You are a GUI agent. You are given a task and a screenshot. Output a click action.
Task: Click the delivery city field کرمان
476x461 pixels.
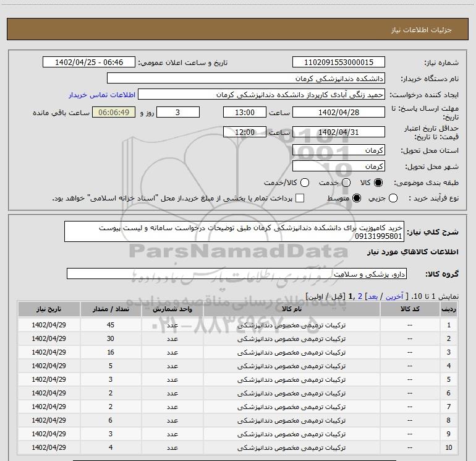339,166
